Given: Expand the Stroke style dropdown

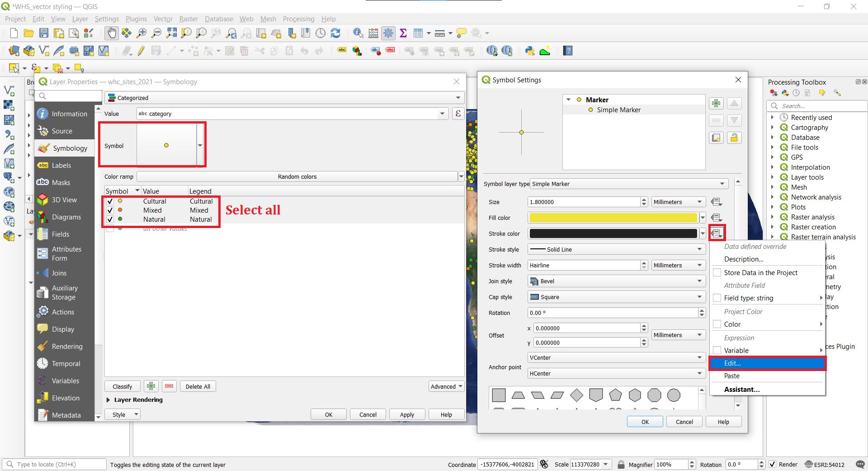Looking at the screenshot, I should tap(616, 249).
